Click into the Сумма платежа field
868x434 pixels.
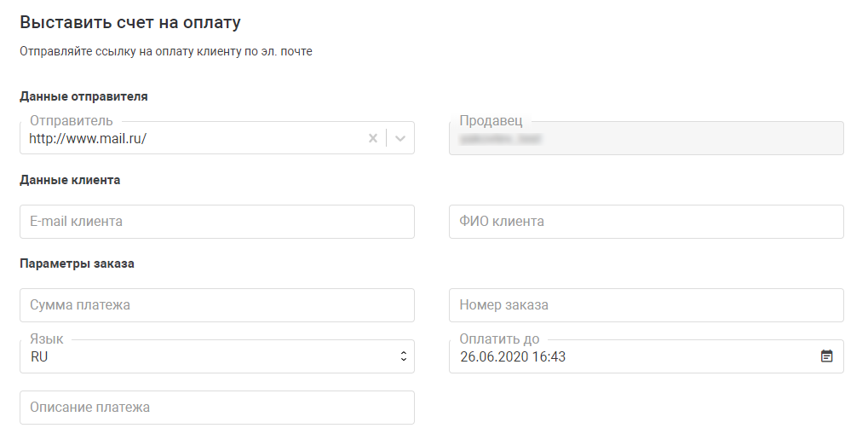tap(217, 305)
